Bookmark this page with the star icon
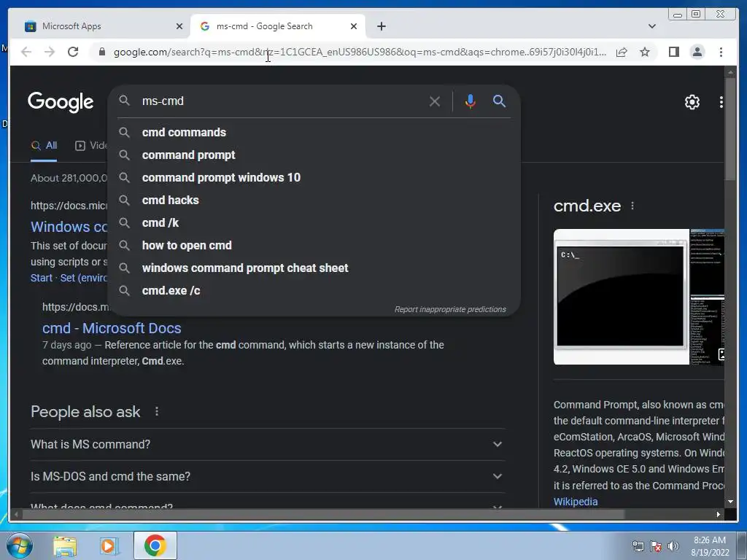The width and height of the screenshot is (747, 560). point(645,52)
